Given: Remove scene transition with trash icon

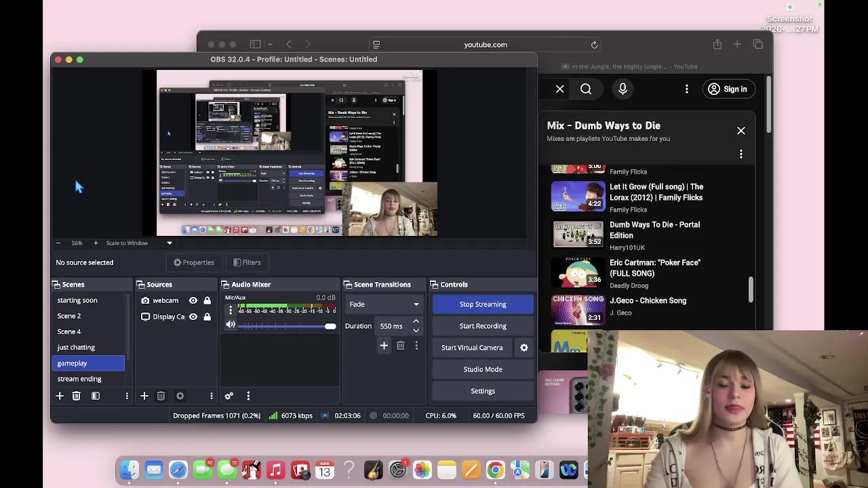Looking at the screenshot, I should click(x=401, y=346).
